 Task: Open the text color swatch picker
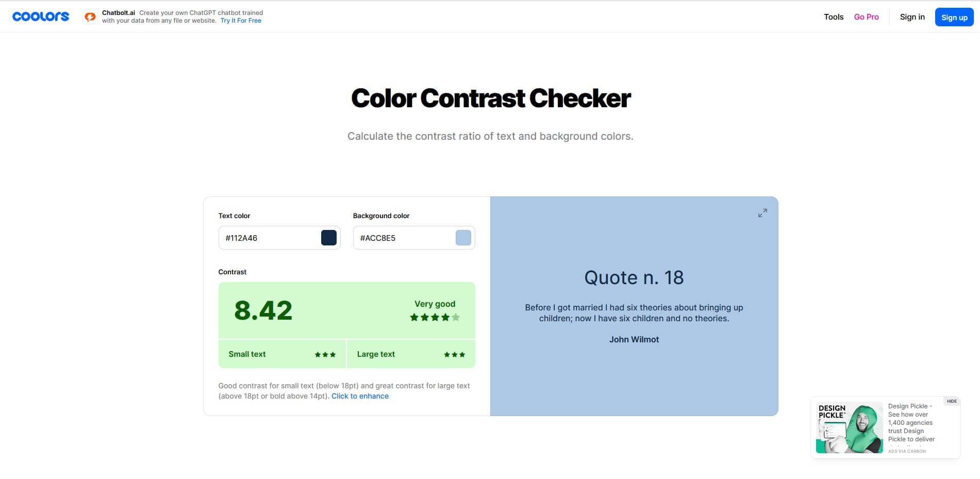[329, 238]
